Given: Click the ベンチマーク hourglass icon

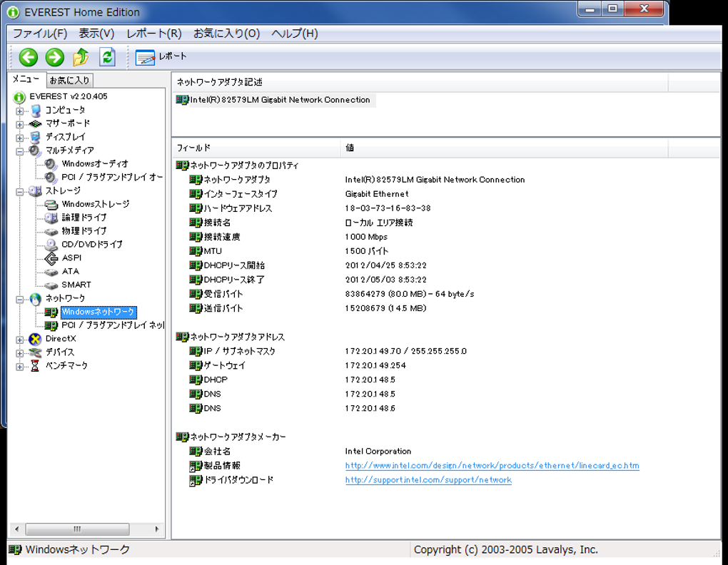Looking at the screenshot, I should (35, 366).
